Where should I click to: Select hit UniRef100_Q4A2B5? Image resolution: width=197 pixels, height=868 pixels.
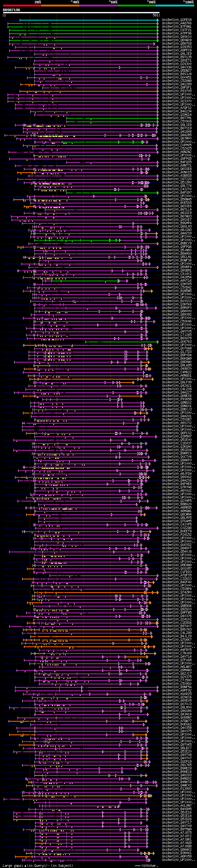point(176,135)
